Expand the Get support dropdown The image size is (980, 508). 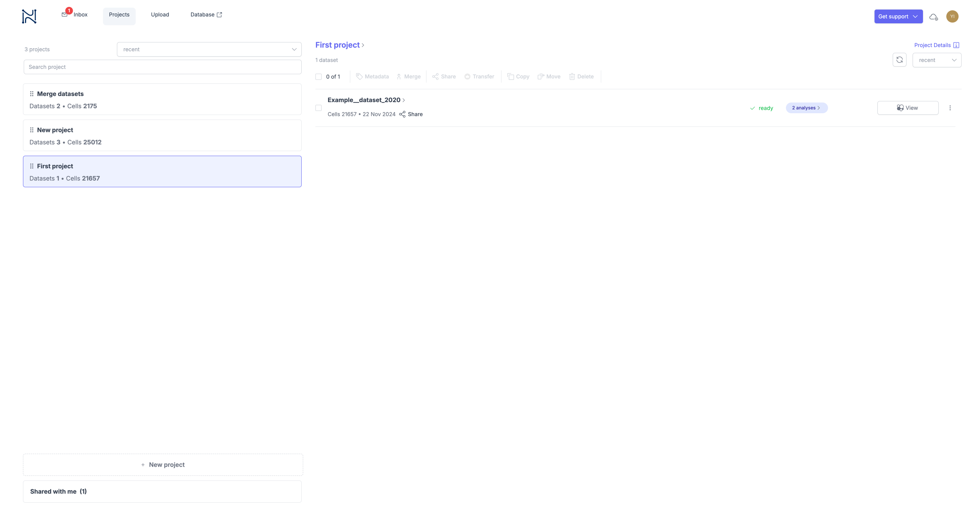[x=898, y=16]
